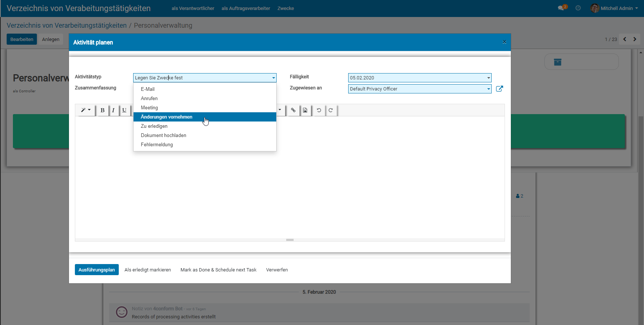Open the magic wand style dropdown

coord(86,110)
